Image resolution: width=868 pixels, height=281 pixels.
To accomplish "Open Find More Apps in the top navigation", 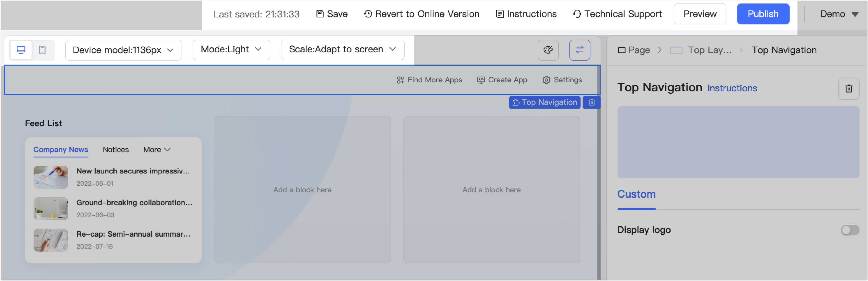I will tap(429, 80).
